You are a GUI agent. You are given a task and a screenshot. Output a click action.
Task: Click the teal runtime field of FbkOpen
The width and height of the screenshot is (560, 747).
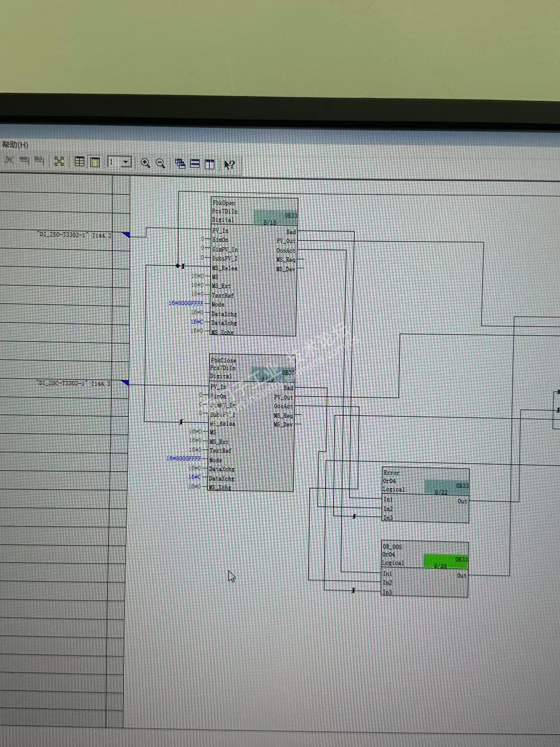pyautogui.click(x=276, y=217)
